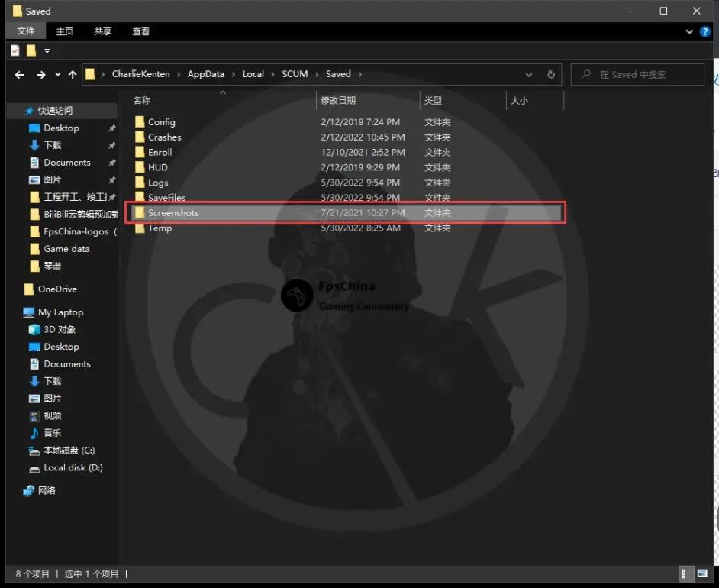The image size is (719, 588).
Task: Select the 音乐 music library in sidebar
Action: (52, 433)
